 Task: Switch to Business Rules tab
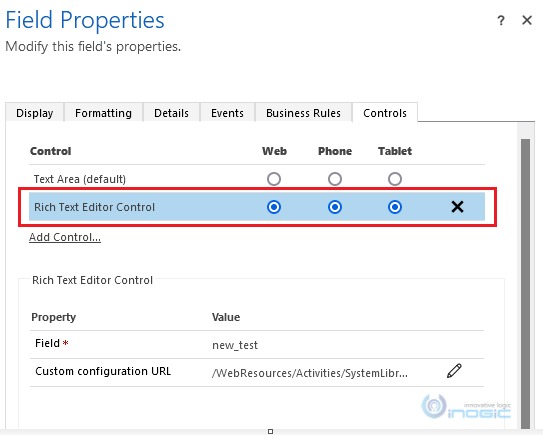click(x=303, y=113)
